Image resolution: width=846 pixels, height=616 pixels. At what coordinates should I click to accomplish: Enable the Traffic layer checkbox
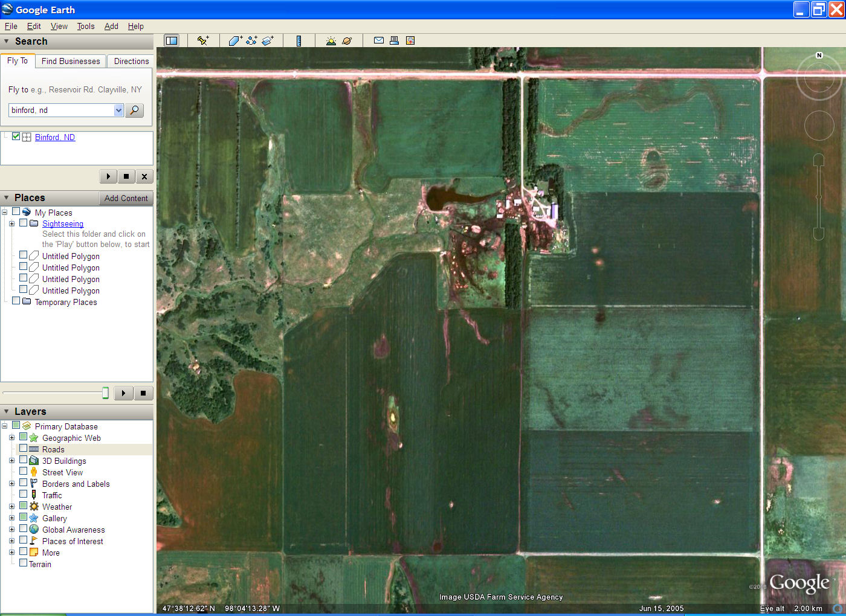pos(23,495)
